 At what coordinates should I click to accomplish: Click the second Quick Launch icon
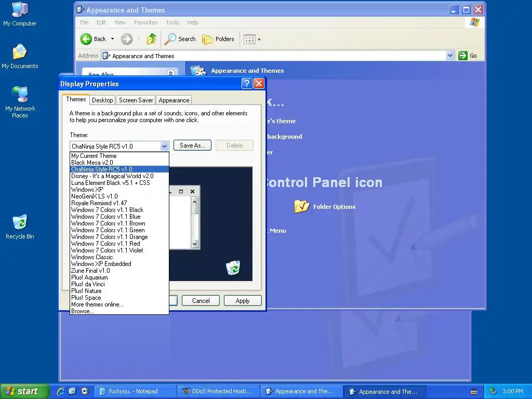click(72, 391)
